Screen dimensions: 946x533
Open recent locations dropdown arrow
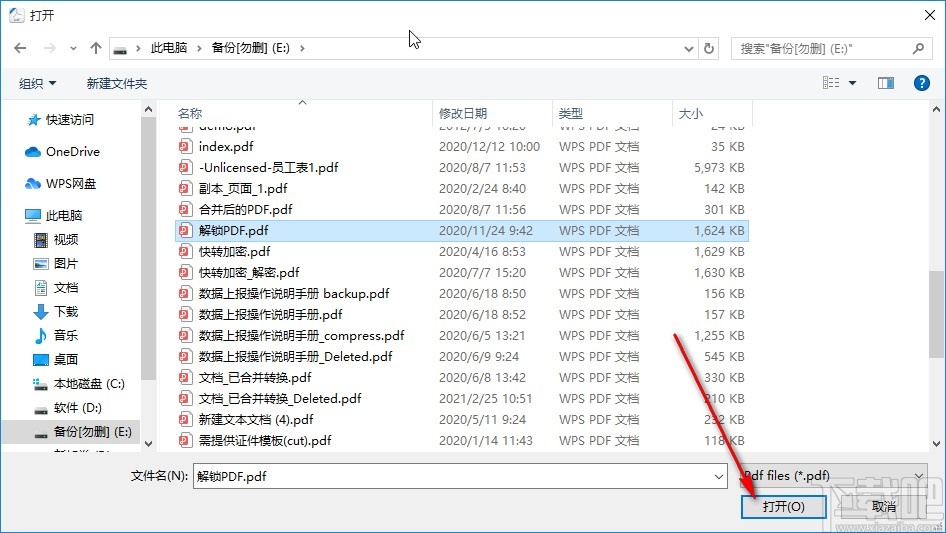coord(73,48)
